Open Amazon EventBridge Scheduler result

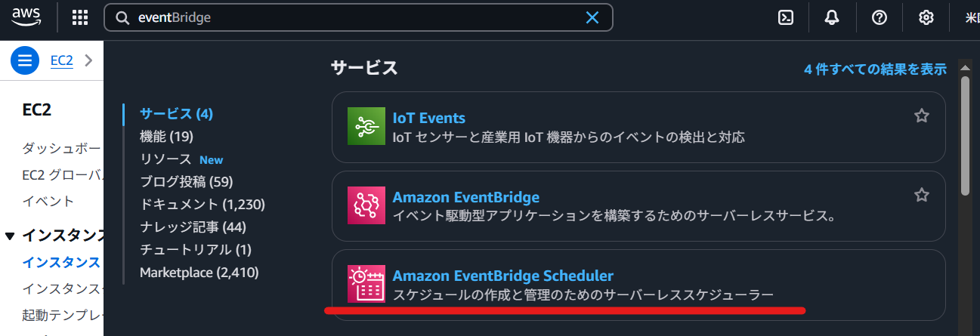pos(502,276)
